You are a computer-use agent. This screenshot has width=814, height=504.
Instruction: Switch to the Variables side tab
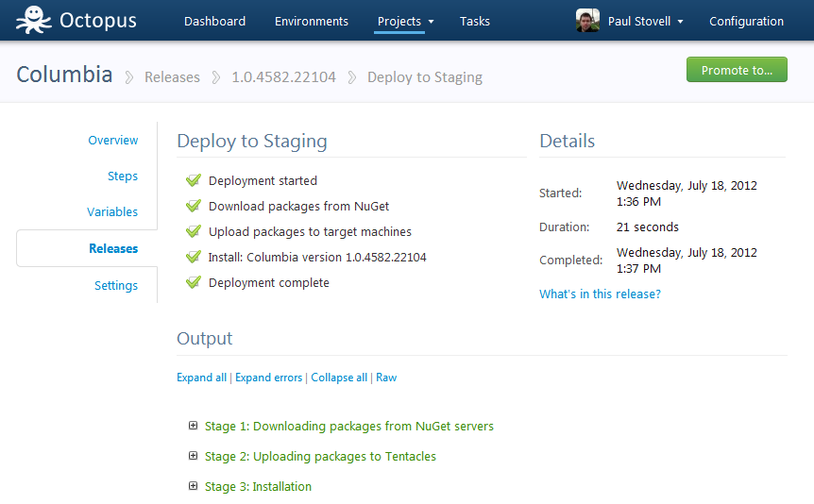(x=112, y=211)
